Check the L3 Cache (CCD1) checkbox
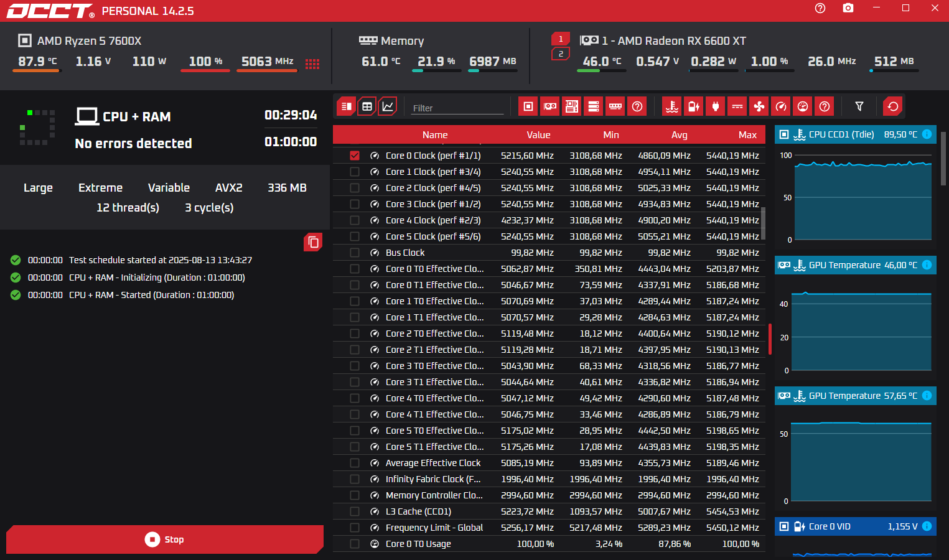 coord(355,511)
